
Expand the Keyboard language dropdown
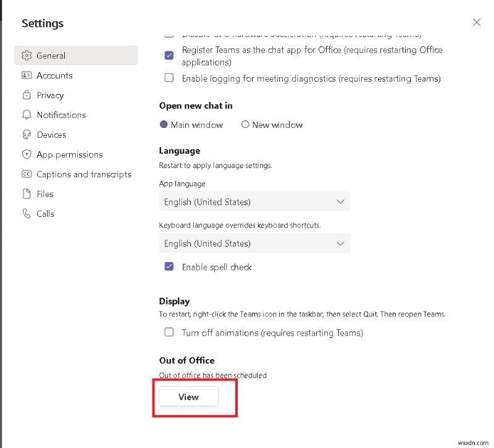tap(254, 243)
